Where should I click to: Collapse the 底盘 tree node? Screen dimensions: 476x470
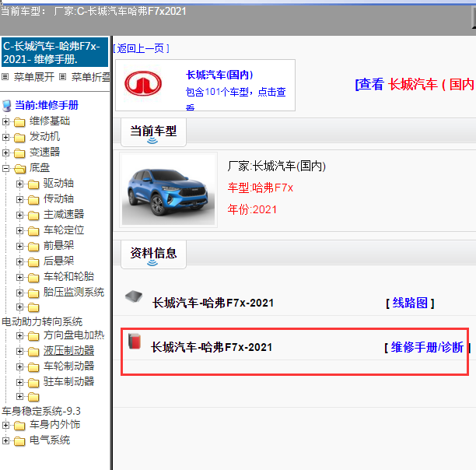(x=5, y=168)
